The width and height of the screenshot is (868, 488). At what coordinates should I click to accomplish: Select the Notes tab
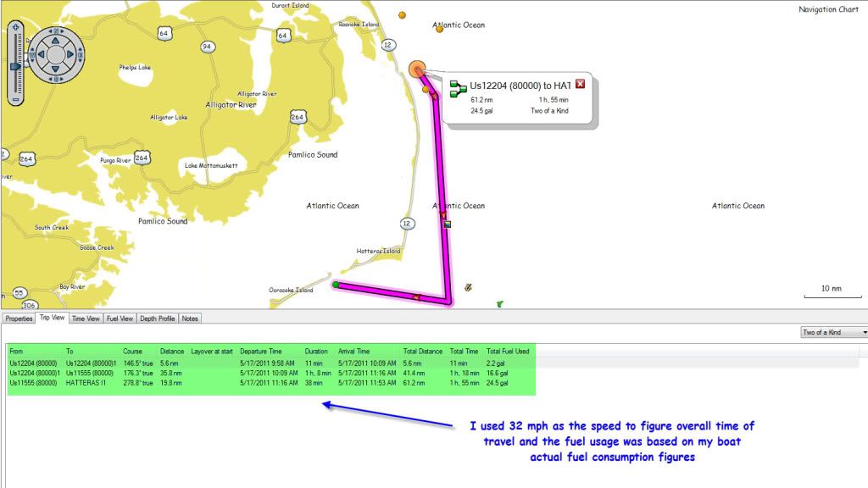(x=190, y=318)
